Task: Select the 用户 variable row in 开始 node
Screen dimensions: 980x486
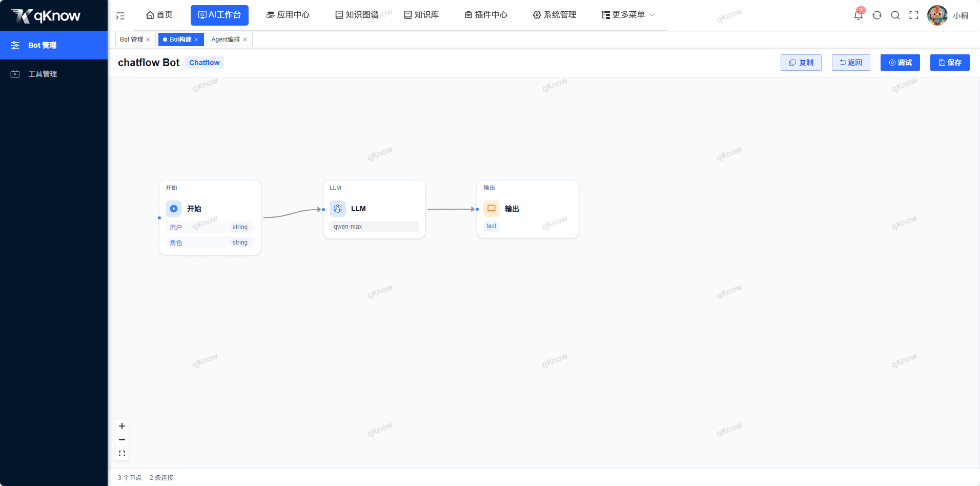Action: [210, 227]
